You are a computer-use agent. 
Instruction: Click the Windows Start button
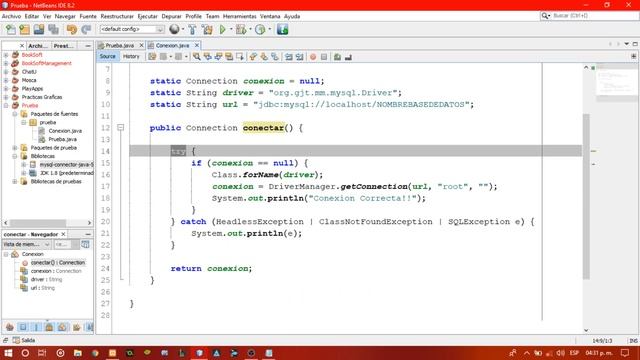[8, 353]
